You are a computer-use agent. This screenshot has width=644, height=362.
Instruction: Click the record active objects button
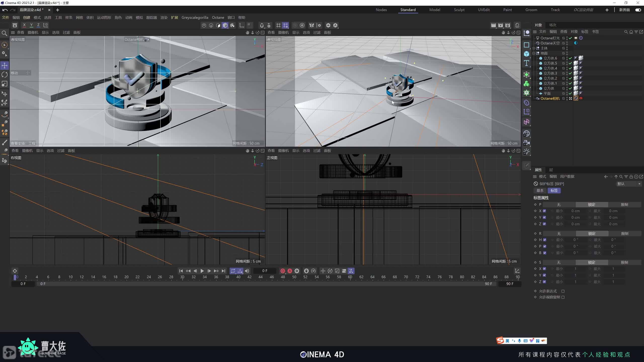283,271
